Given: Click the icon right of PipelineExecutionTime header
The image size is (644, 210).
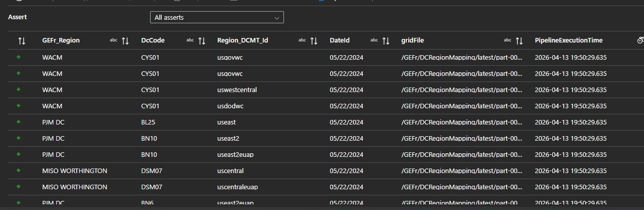Looking at the screenshot, I should pyautogui.click(x=640, y=40).
